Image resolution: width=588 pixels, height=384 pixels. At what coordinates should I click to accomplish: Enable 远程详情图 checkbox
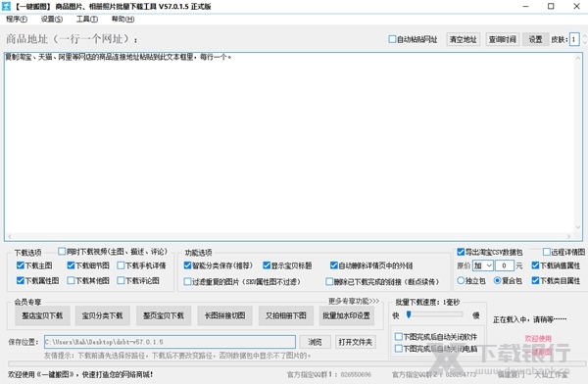547,252
